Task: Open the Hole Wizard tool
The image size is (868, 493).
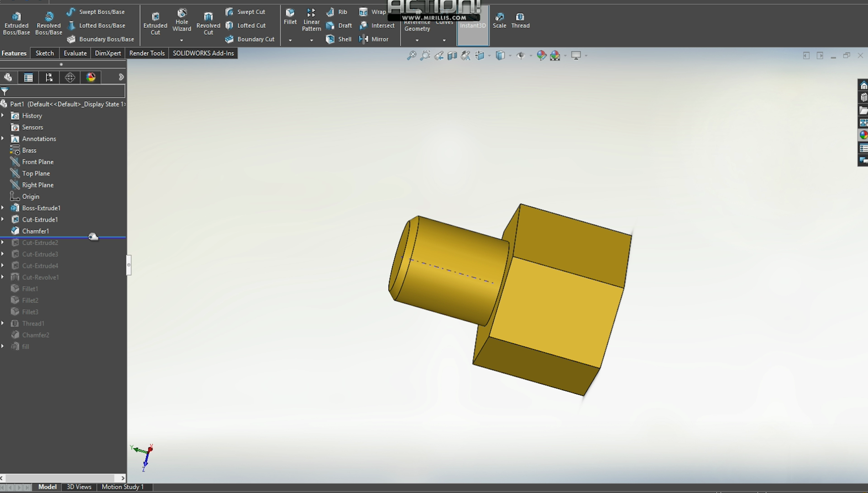Action: [x=182, y=21]
